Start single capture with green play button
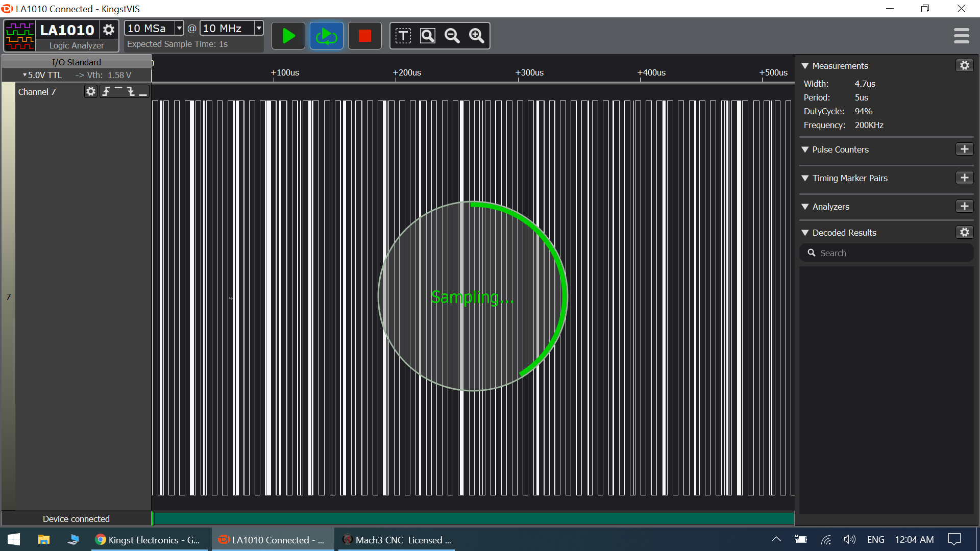980x551 pixels. coord(288,36)
